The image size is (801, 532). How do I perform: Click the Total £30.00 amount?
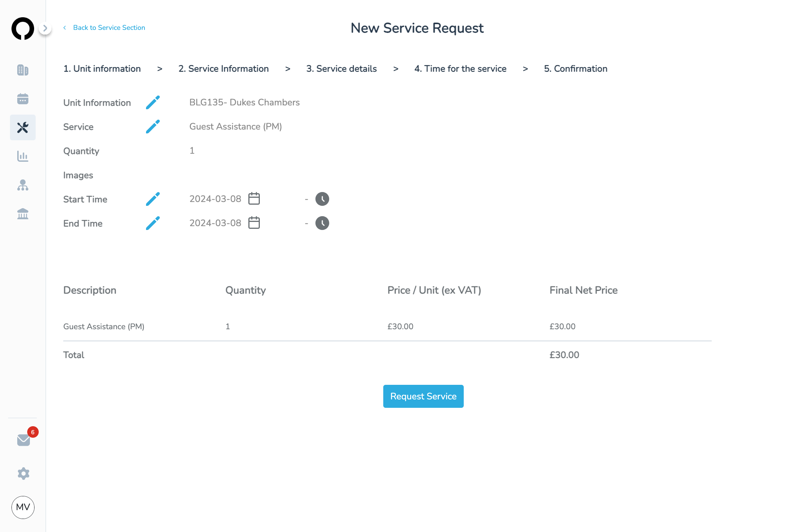point(564,355)
